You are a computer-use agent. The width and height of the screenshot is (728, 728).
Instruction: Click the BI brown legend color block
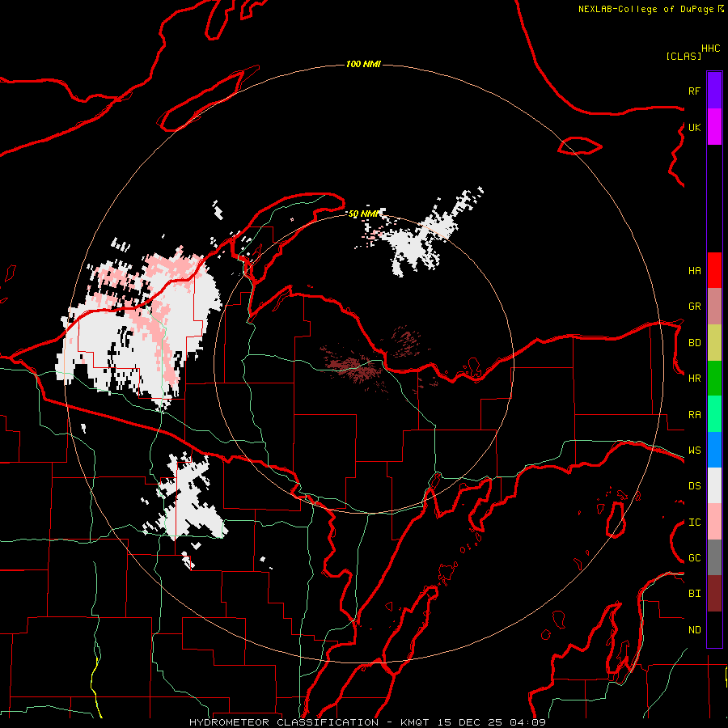tap(714, 594)
